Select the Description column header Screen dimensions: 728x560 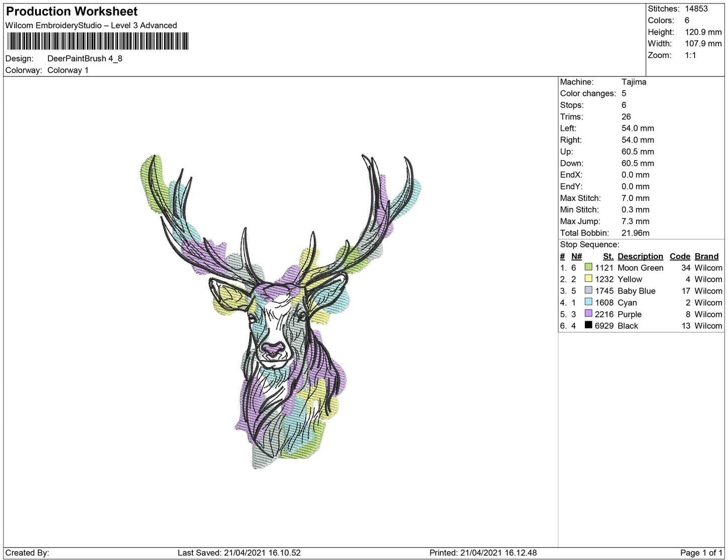640,256
